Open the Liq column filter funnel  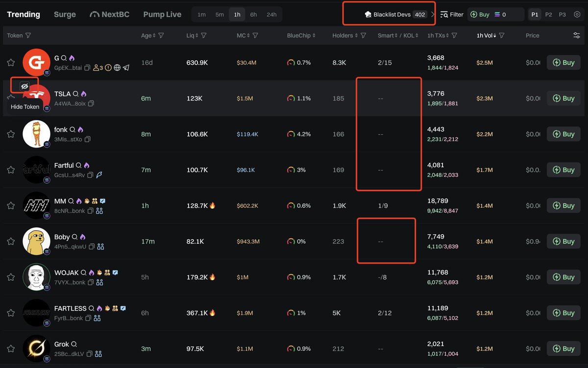[203, 36]
